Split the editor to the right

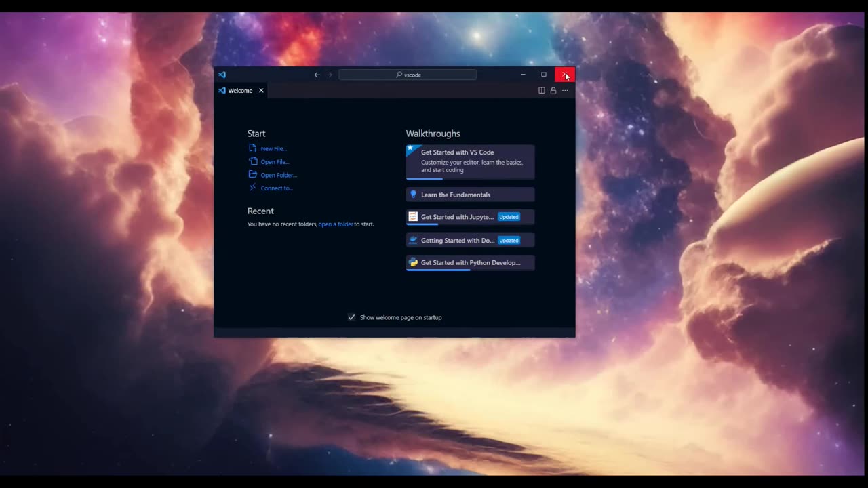click(x=542, y=90)
